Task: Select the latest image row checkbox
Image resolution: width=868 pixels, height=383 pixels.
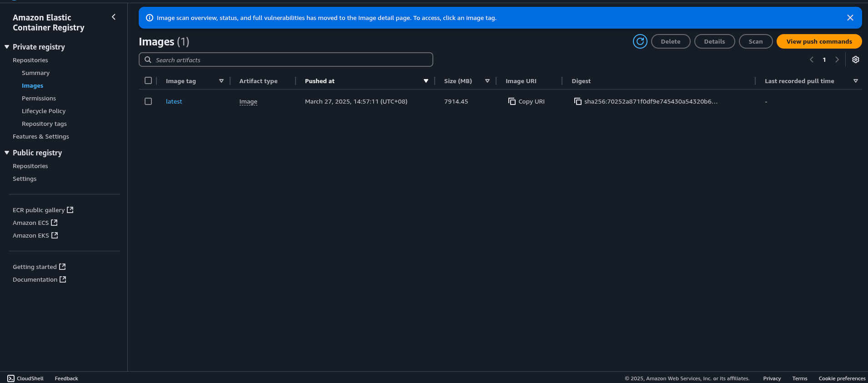Action: [x=148, y=101]
